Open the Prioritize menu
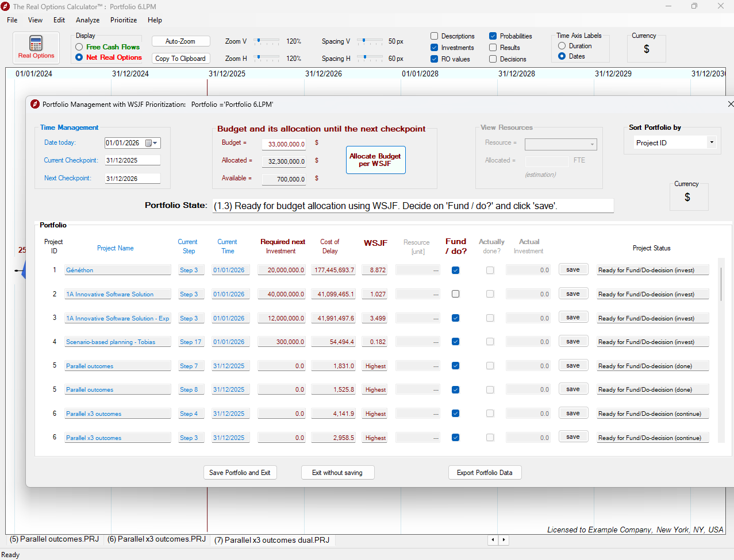 (x=123, y=20)
